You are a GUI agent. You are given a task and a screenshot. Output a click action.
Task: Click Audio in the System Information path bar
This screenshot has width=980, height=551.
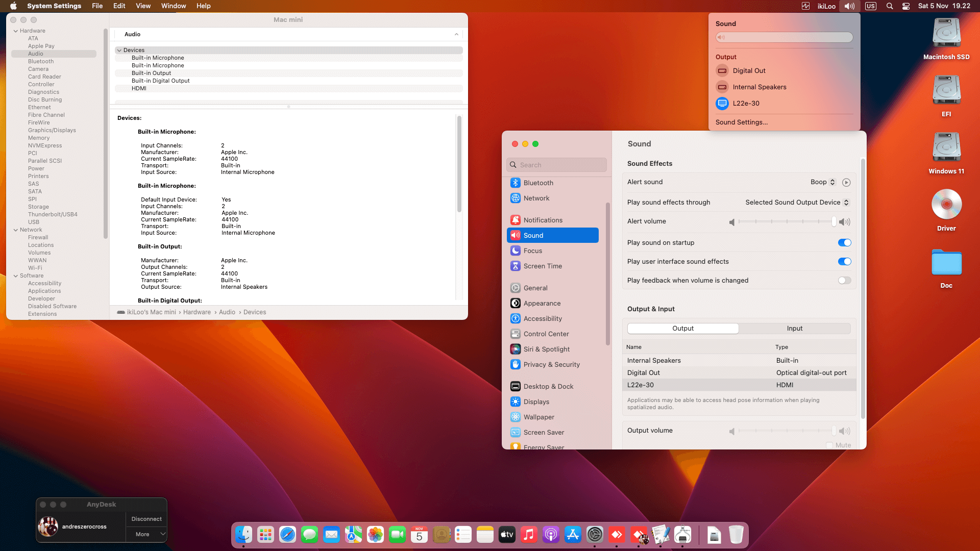[x=227, y=312]
